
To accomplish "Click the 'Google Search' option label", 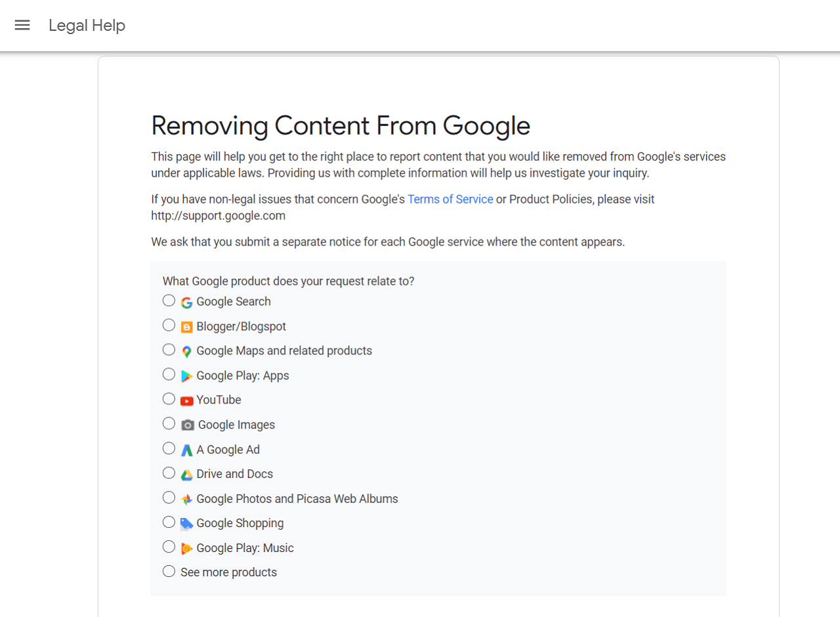I will [x=234, y=302].
